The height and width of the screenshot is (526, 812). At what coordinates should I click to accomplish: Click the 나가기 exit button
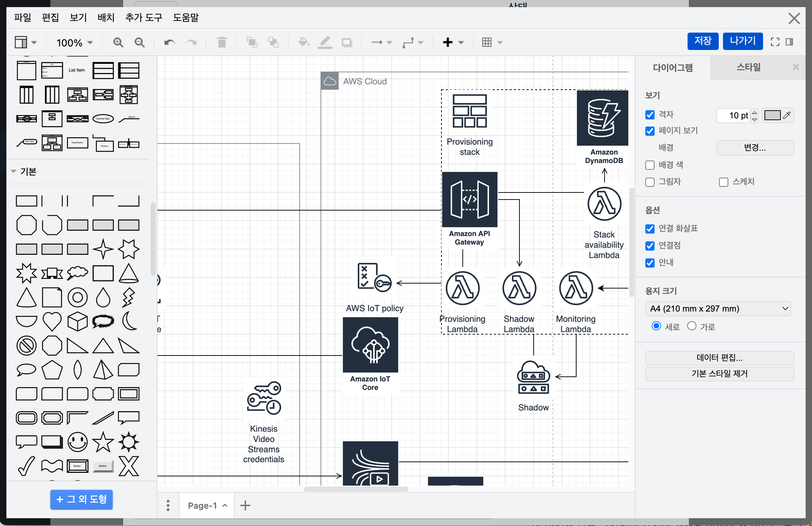pyautogui.click(x=743, y=41)
